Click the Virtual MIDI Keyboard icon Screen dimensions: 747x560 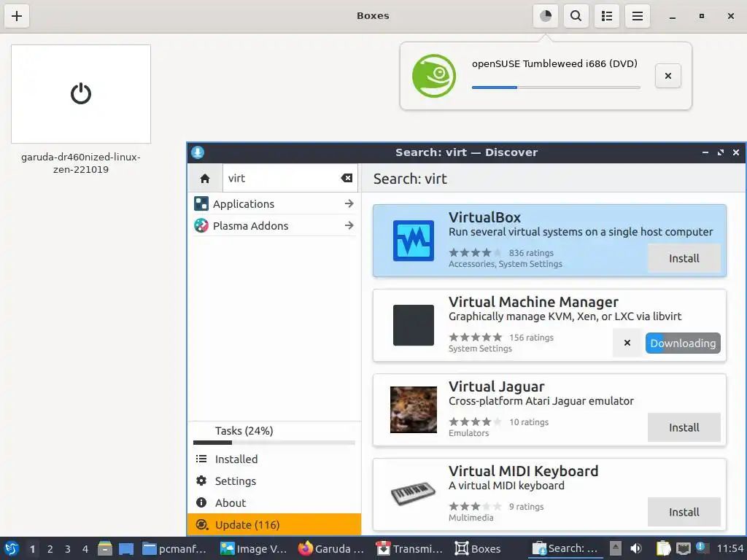pos(414,494)
